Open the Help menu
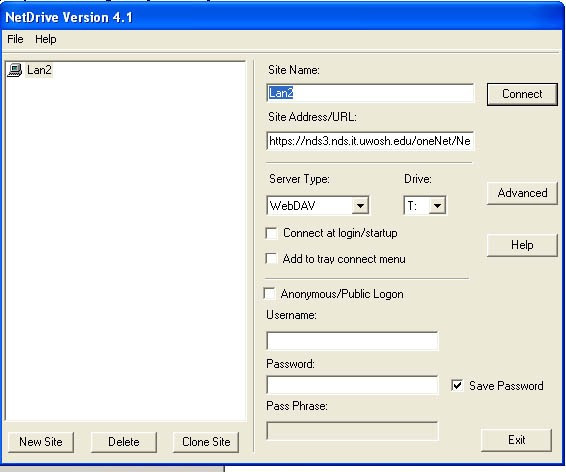566x472 pixels. 45,39
